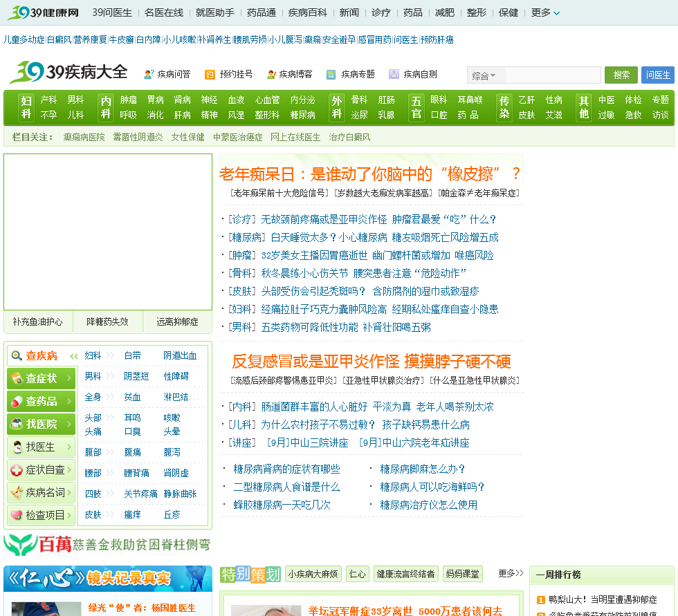This screenshot has height=616, width=678.
Task: Click 糖尿病人可以吃海鲜吗 link
Action: 432,487
